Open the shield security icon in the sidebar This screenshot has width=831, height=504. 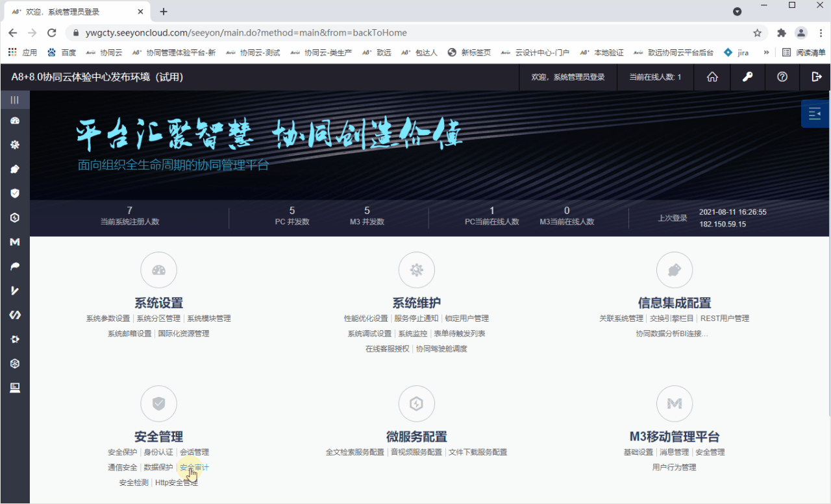click(x=14, y=193)
